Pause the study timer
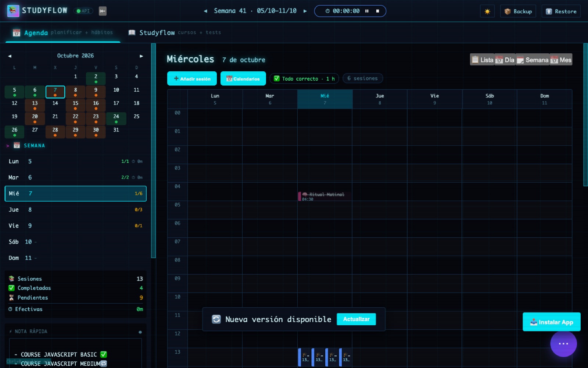This screenshot has height=368, width=588. pos(367,11)
